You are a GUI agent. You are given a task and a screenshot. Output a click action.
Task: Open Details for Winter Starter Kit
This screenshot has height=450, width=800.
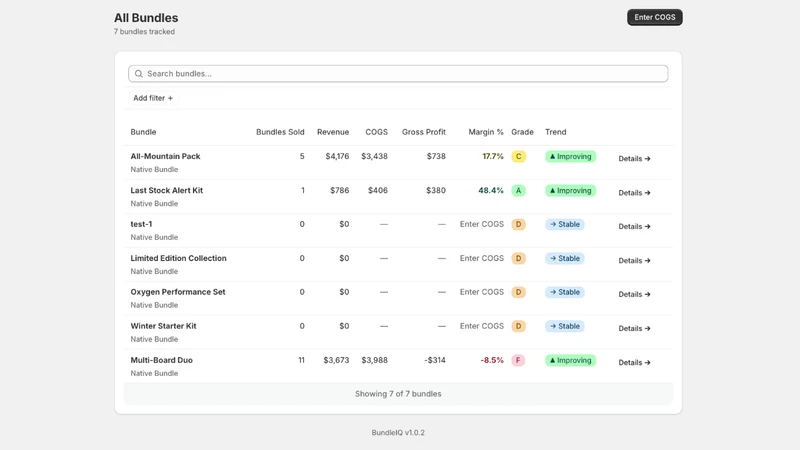(634, 329)
